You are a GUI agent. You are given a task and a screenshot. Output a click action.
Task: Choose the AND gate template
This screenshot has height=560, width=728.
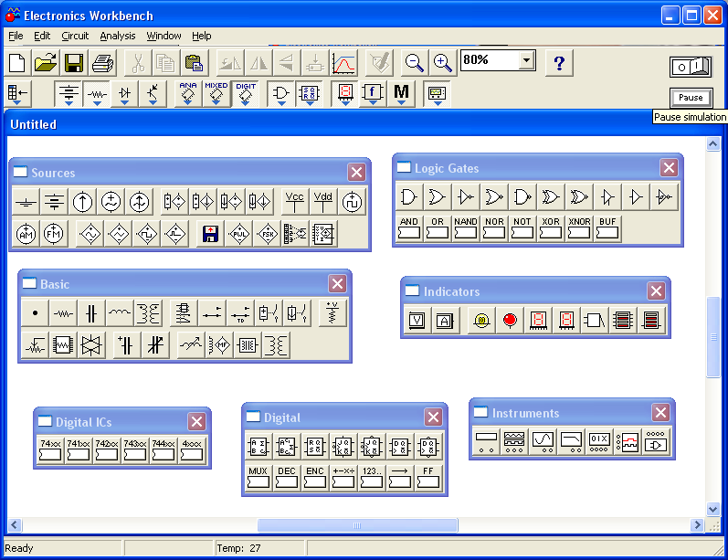pos(409,228)
